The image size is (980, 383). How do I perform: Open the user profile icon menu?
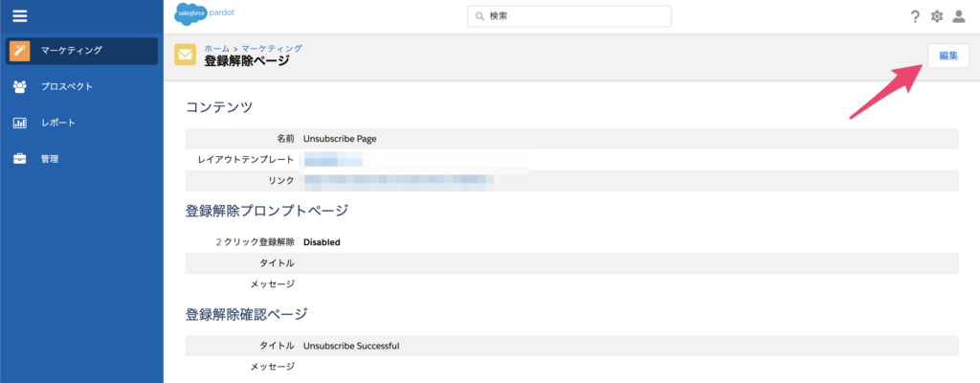[959, 16]
